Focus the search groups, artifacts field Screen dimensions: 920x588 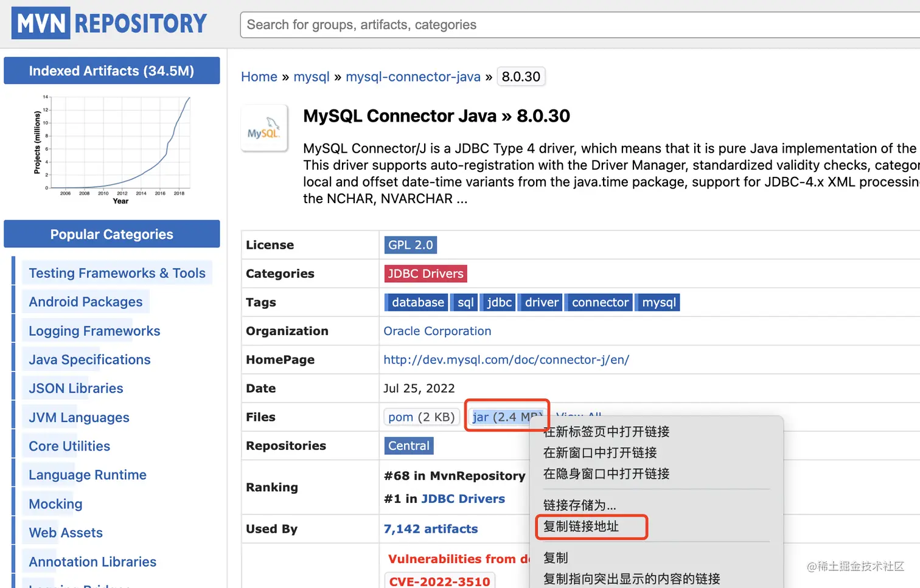580,25
